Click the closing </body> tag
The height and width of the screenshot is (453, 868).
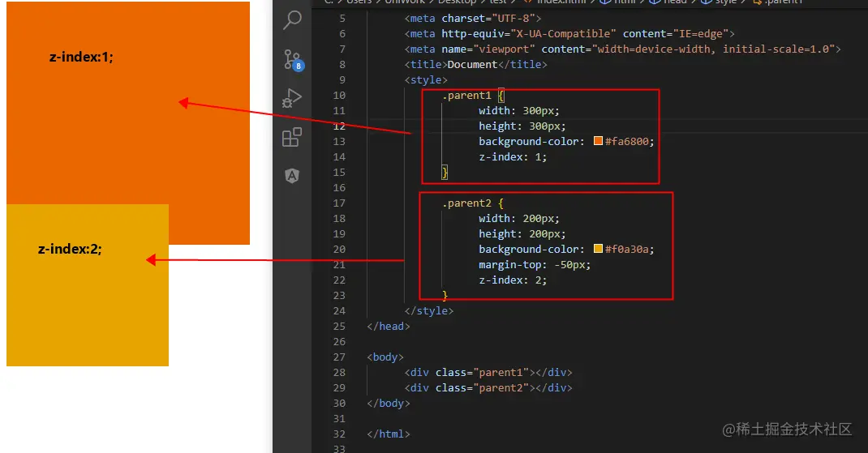pyautogui.click(x=388, y=404)
